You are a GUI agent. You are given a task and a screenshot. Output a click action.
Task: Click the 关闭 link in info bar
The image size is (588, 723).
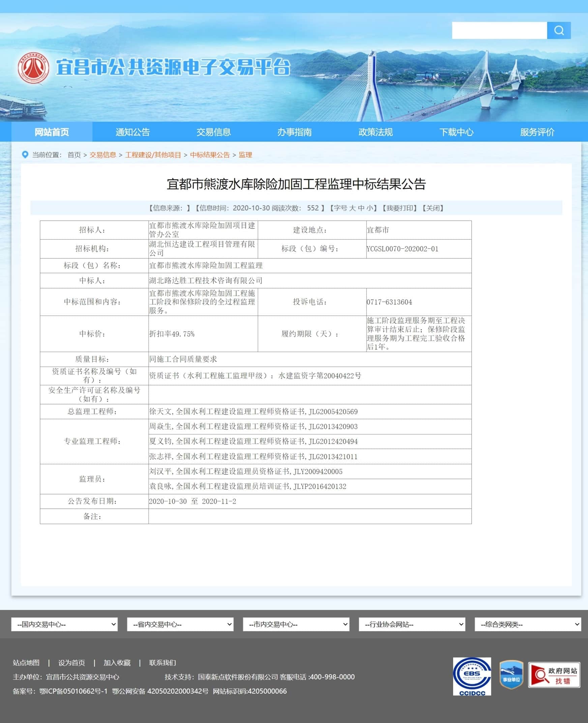(433, 208)
